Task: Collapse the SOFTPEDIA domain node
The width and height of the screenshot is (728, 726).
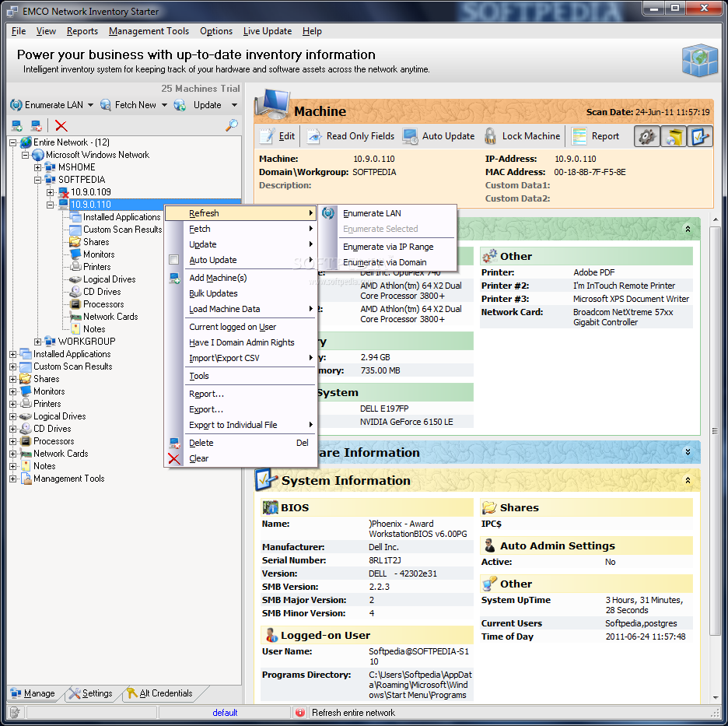Action: 37,180
